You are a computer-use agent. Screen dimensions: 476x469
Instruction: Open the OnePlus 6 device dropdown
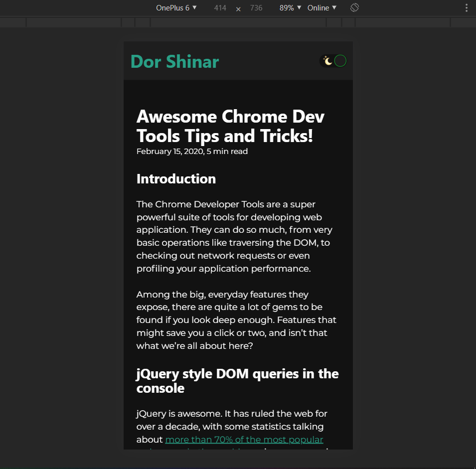tap(176, 8)
